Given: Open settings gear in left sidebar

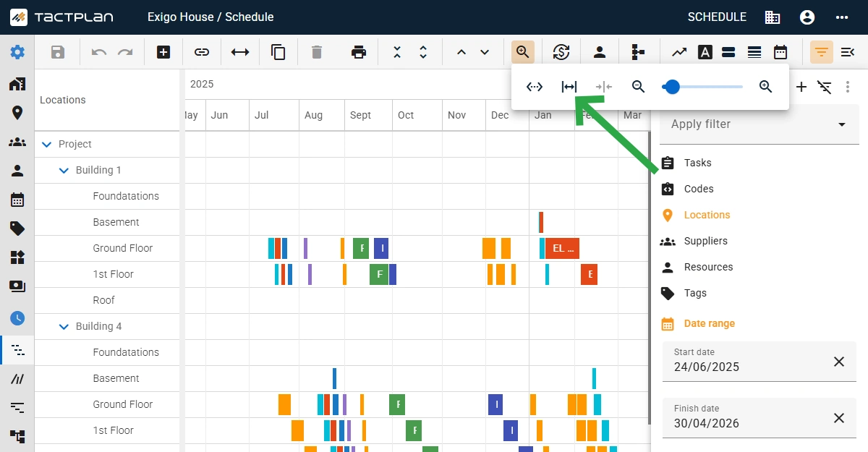Looking at the screenshot, I should click(17, 52).
